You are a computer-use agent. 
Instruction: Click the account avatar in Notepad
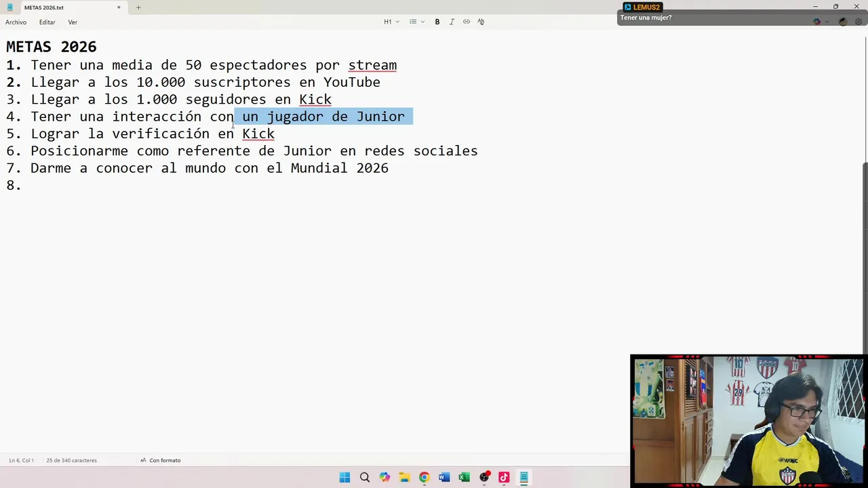[843, 22]
